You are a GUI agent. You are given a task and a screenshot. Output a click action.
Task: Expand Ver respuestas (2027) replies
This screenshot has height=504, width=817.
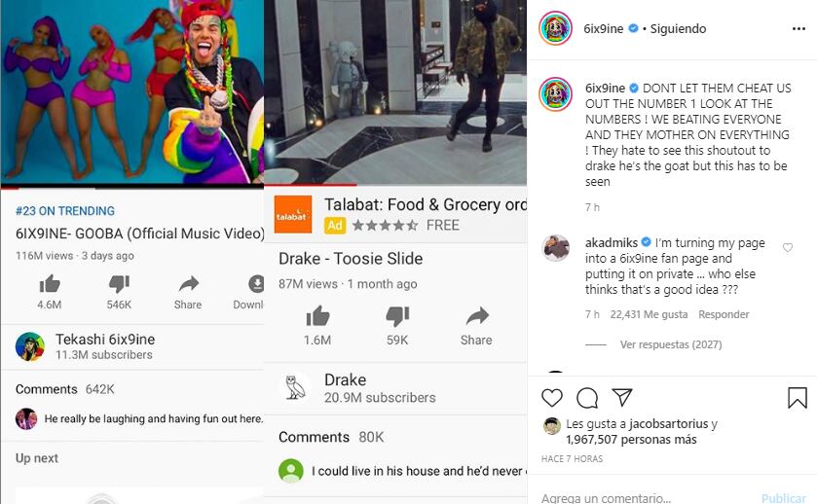click(x=671, y=344)
